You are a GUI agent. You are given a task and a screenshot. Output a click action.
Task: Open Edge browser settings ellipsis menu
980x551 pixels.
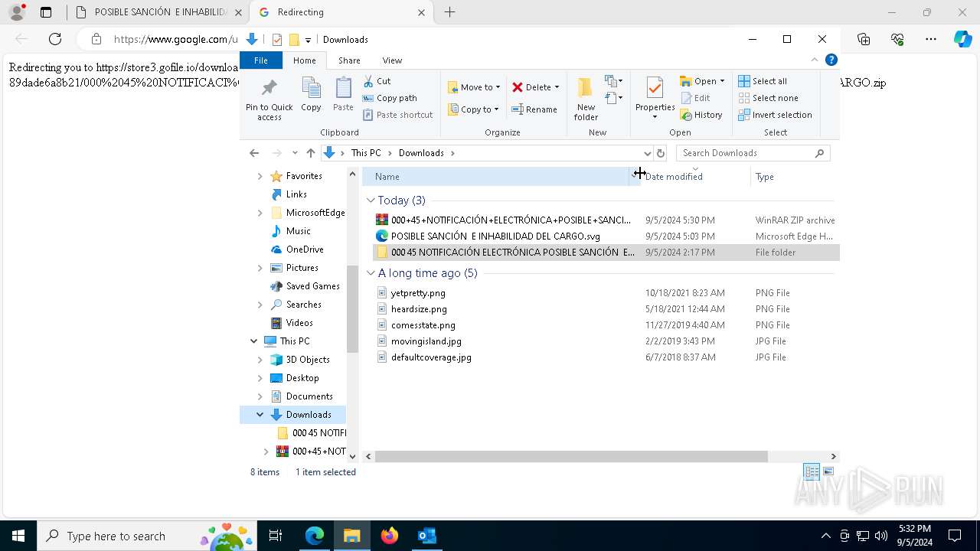tap(931, 39)
